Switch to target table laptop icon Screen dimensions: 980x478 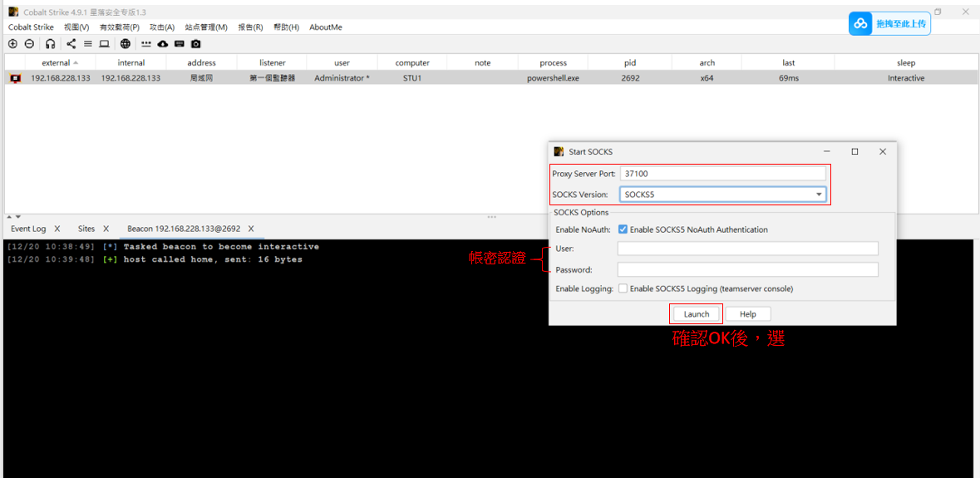click(x=105, y=44)
